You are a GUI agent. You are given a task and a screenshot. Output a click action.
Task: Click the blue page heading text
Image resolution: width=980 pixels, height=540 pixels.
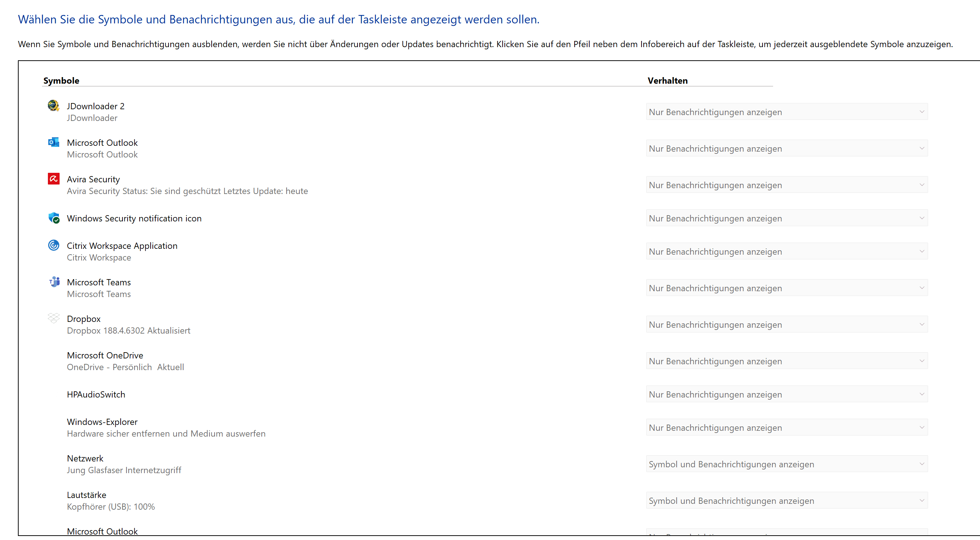(279, 19)
